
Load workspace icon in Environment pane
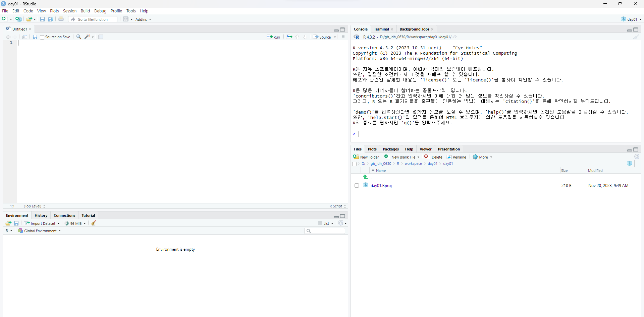8,223
